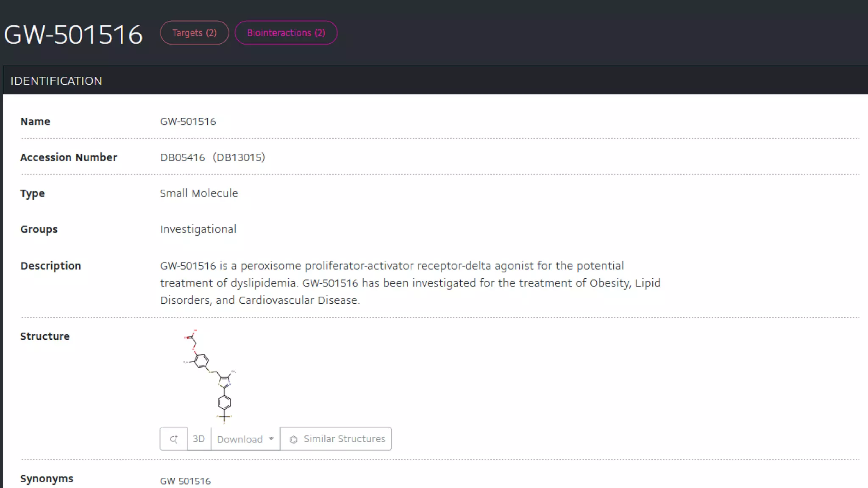Click the molecule structure image
Screen dimensions: 868x488
click(210, 376)
